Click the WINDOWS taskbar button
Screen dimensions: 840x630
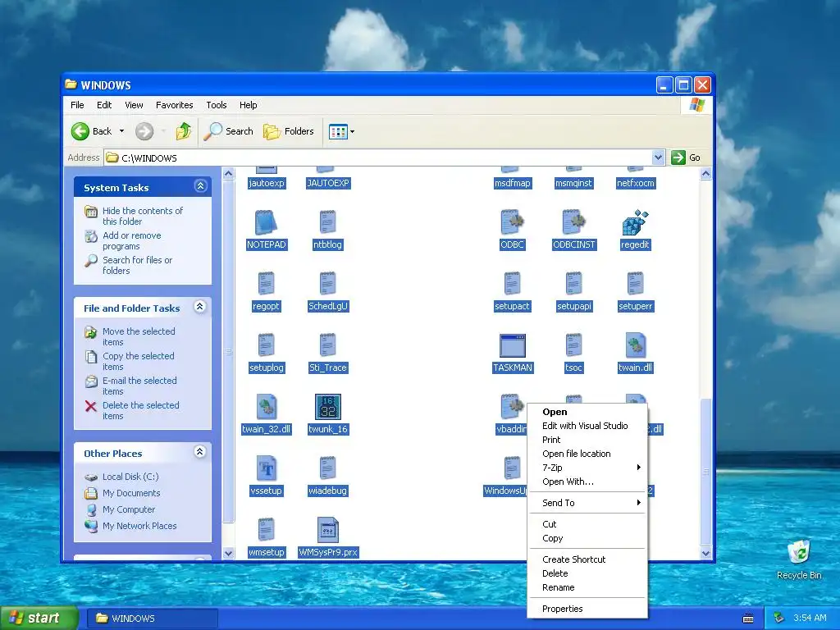coord(153,619)
